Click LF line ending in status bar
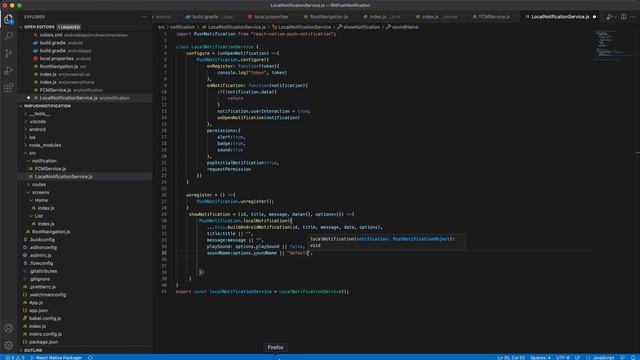The width and height of the screenshot is (640, 360). tap(577, 358)
